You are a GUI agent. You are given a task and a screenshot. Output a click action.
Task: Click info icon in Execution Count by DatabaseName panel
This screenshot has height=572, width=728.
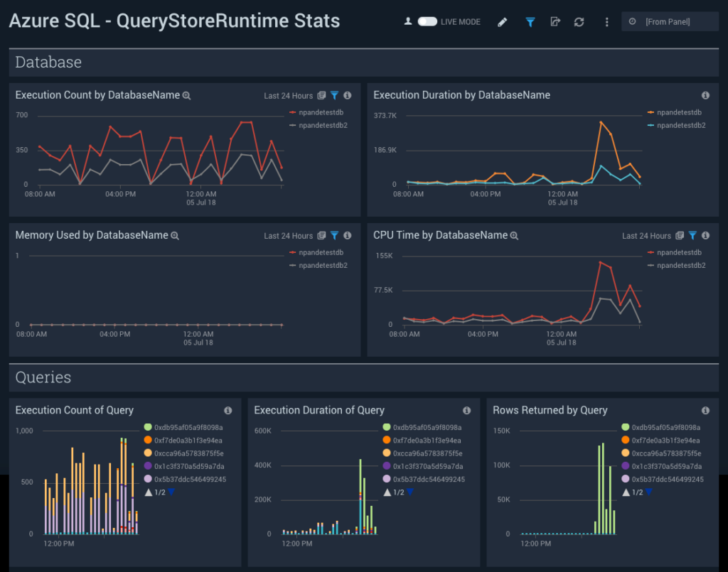[x=347, y=95]
